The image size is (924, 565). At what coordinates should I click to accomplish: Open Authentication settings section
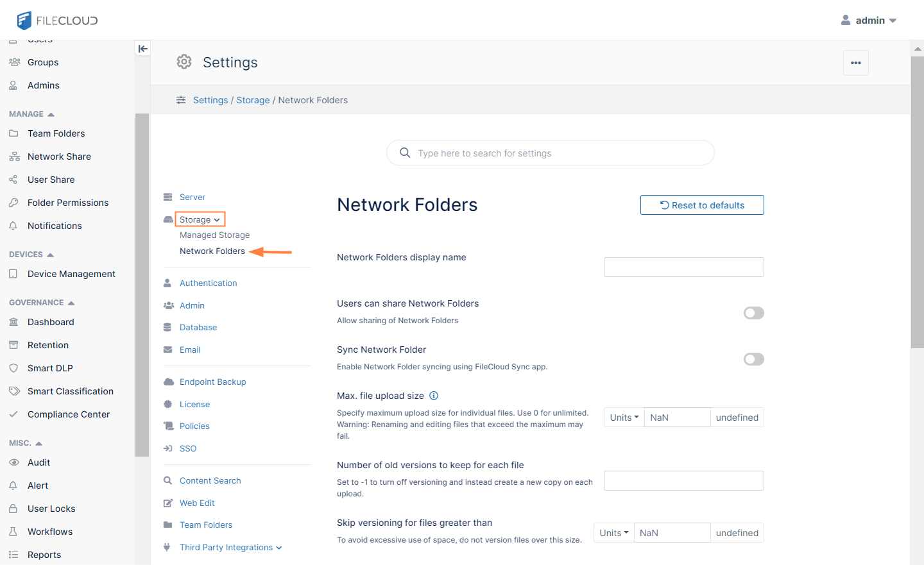pyautogui.click(x=208, y=283)
